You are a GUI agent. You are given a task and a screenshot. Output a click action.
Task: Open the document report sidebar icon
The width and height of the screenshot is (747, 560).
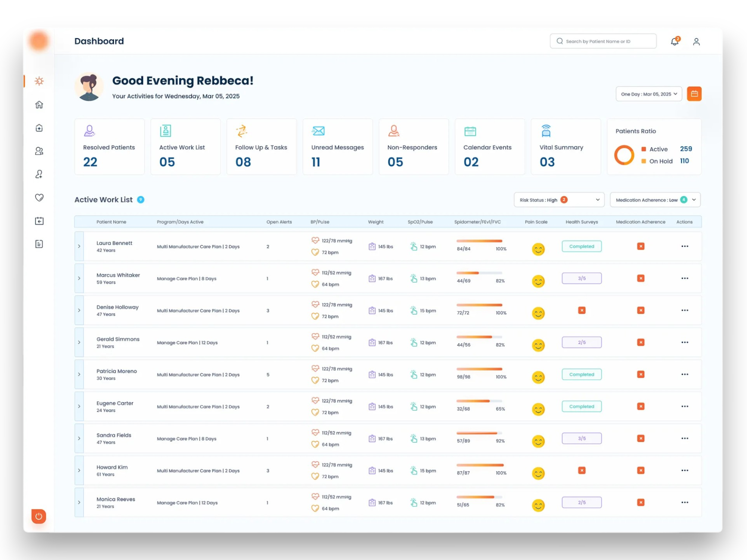tap(39, 244)
